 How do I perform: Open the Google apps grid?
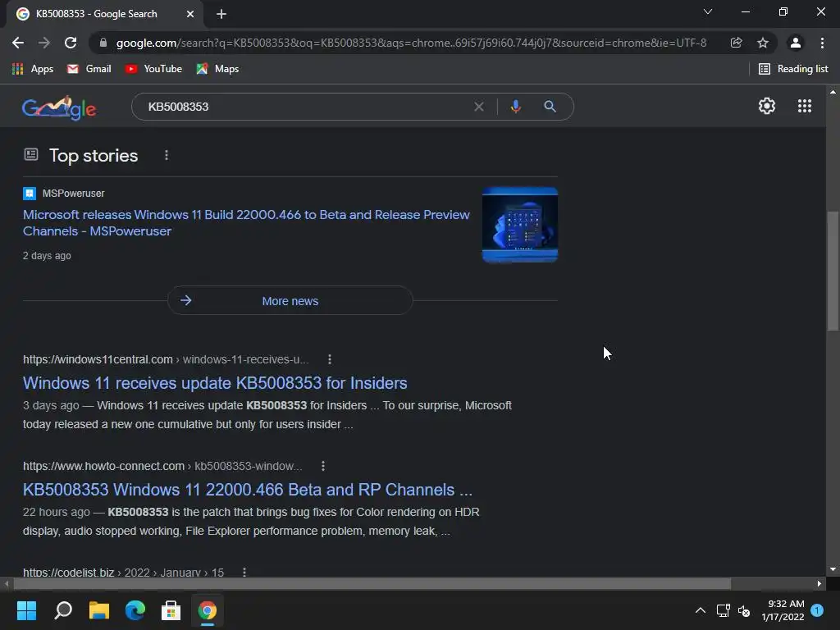click(x=805, y=106)
